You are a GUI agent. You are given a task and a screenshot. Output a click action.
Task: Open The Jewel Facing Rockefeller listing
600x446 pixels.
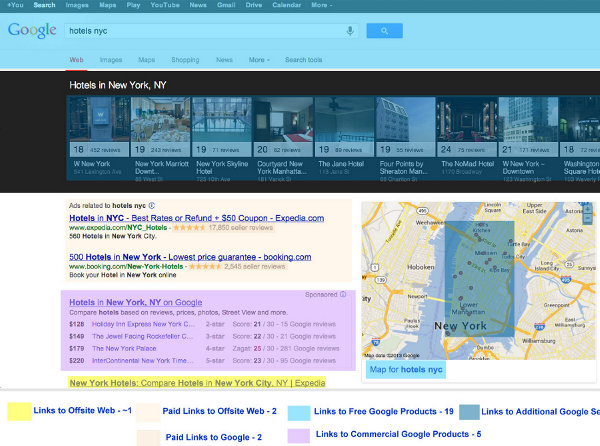pyautogui.click(x=143, y=336)
